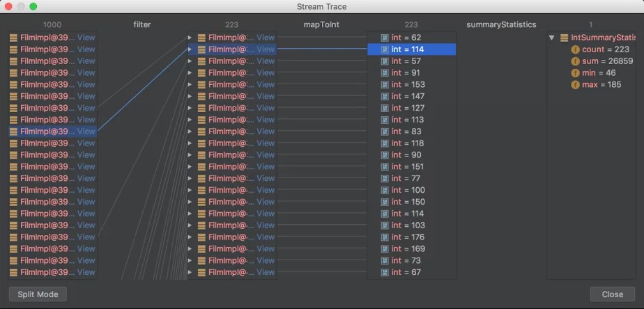Click the summaryStatistics stage header
The width and height of the screenshot is (644, 309).
[x=501, y=24]
